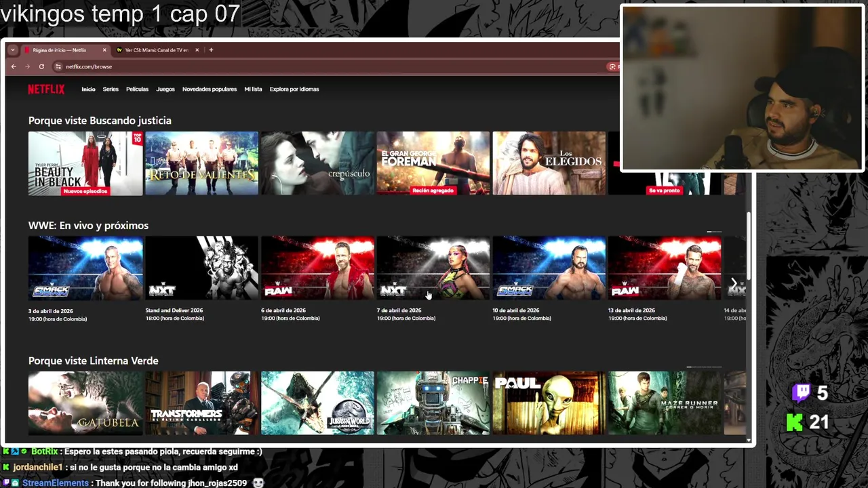The width and height of the screenshot is (868, 488).
Task: Open Transformers El Último Caballero thumbnail
Action: click(x=201, y=403)
